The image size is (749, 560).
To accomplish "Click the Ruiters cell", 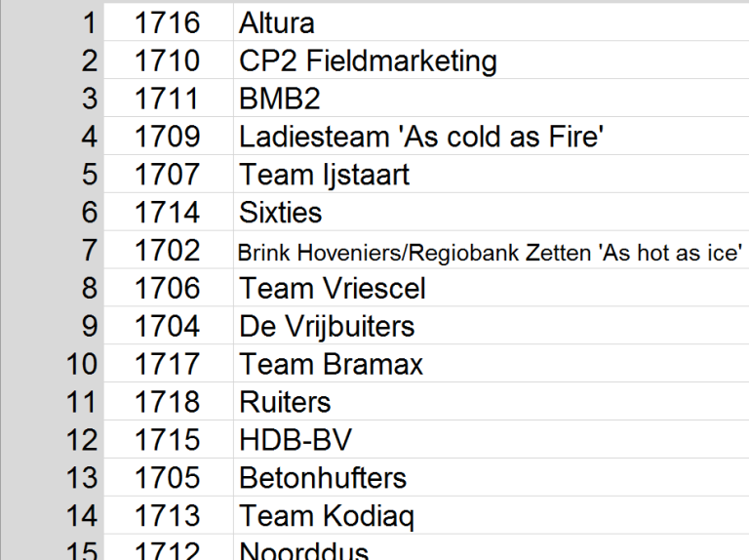I will [285, 402].
